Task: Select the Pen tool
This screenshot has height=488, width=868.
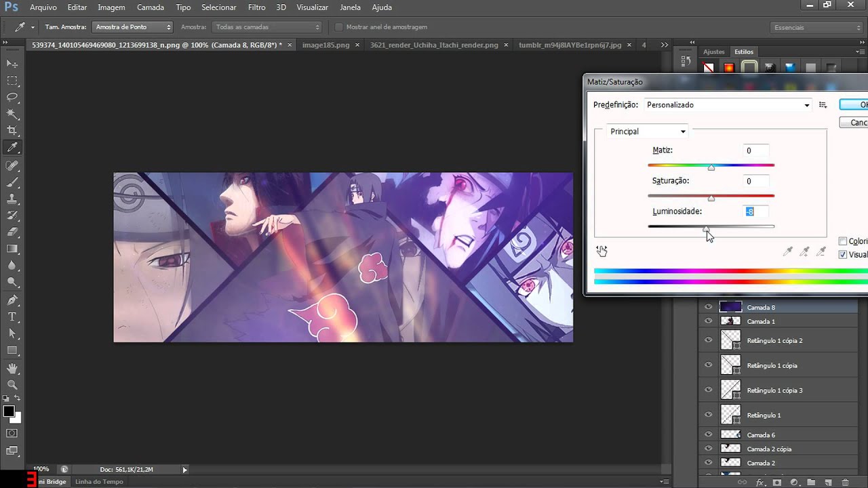Action: point(12,300)
